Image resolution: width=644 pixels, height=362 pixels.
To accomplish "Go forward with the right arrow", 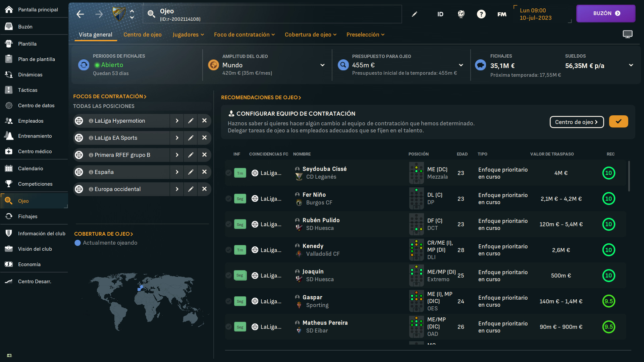I will click(99, 14).
